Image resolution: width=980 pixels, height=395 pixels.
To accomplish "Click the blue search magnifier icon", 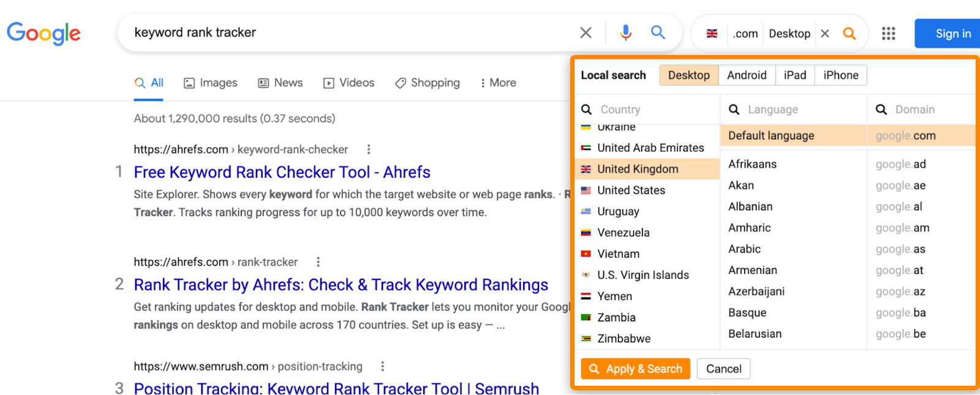I will (x=658, y=32).
